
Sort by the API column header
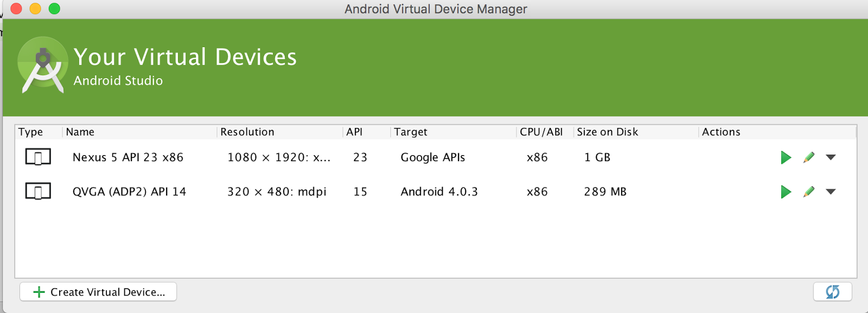(354, 132)
